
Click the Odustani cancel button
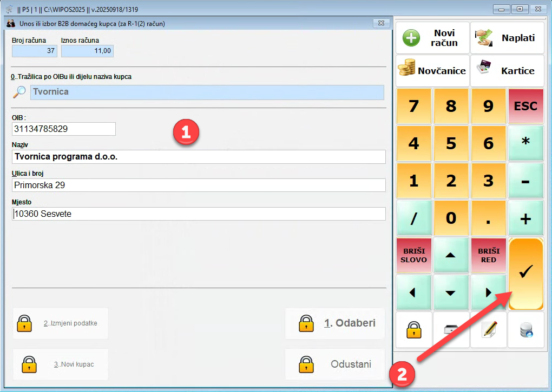(x=335, y=364)
